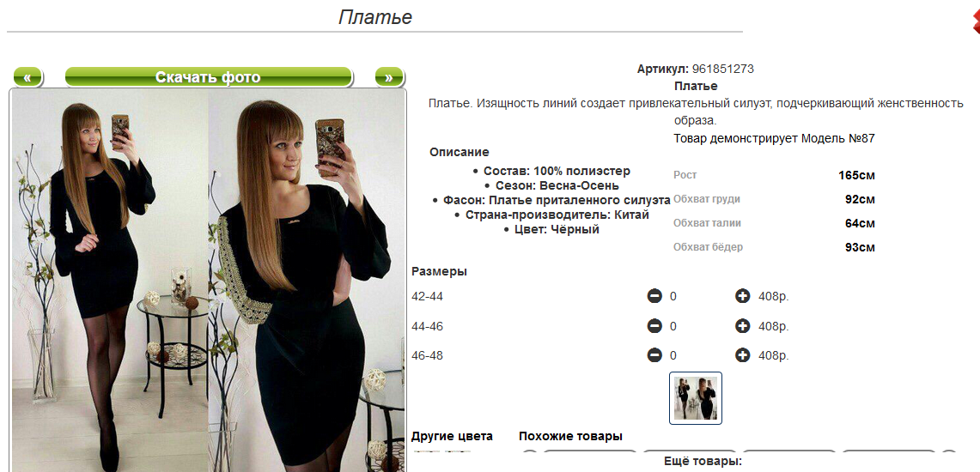This screenshot has height=472, width=980.
Task: Go to previous photo with « button
Action: [27, 77]
